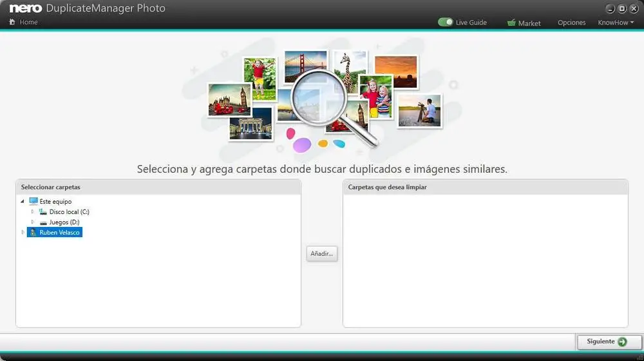Image resolution: width=644 pixels, height=361 pixels.
Task: Click the Siguiente button
Action: point(609,342)
